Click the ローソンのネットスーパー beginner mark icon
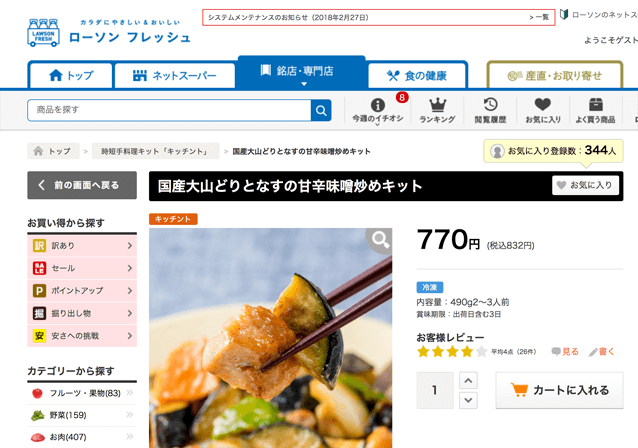This screenshot has width=638, height=448. (x=564, y=14)
